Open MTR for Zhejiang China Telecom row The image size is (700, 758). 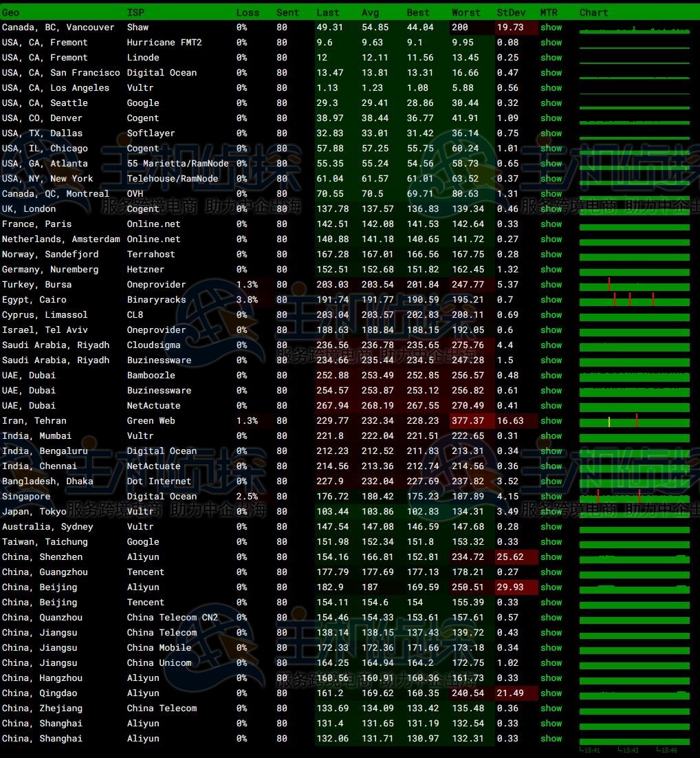click(x=551, y=708)
